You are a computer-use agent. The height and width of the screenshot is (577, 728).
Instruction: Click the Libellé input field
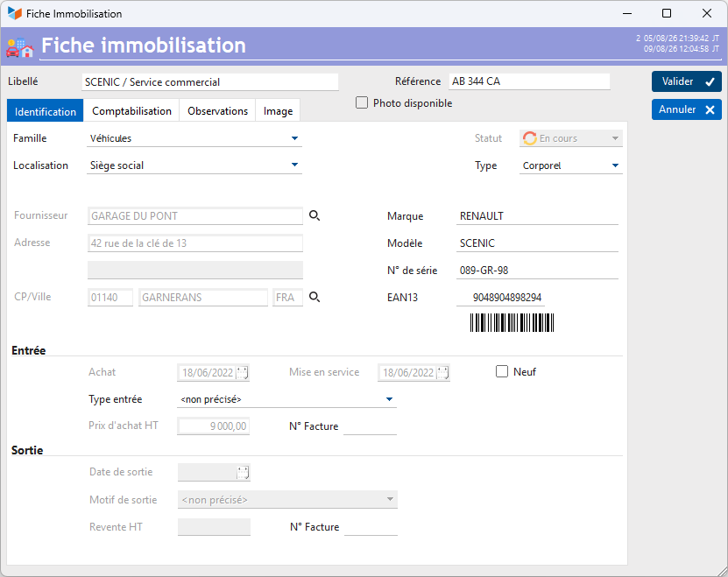(x=210, y=81)
